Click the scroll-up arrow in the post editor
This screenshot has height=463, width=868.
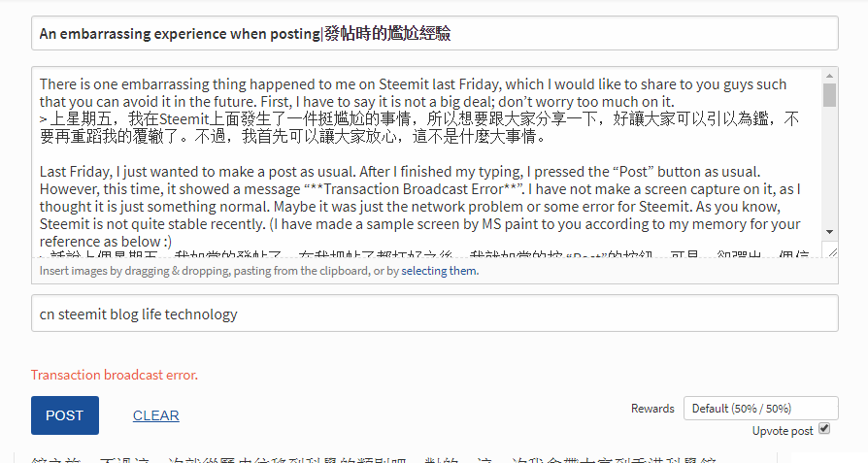coord(829,75)
